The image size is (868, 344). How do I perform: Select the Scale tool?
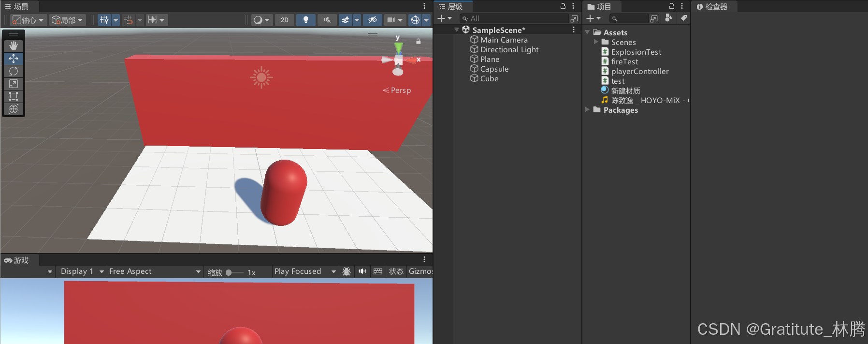(x=14, y=84)
